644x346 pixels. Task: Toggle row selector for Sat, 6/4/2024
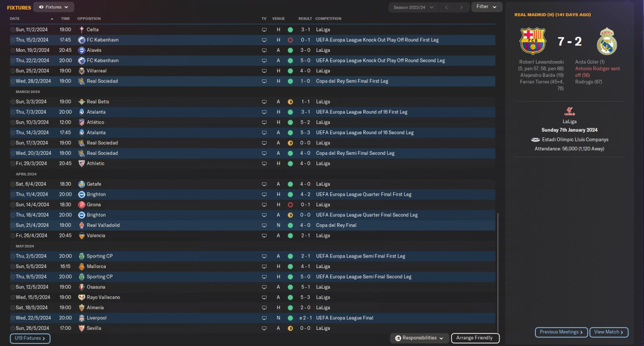[x=13, y=184]
